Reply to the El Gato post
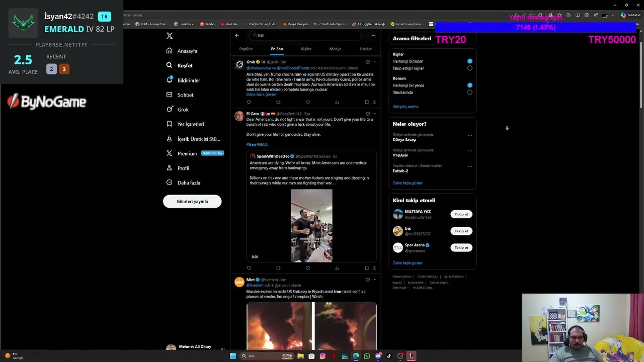Image resolution: width=644 pixels, height=362 pixels. point(249,268)
